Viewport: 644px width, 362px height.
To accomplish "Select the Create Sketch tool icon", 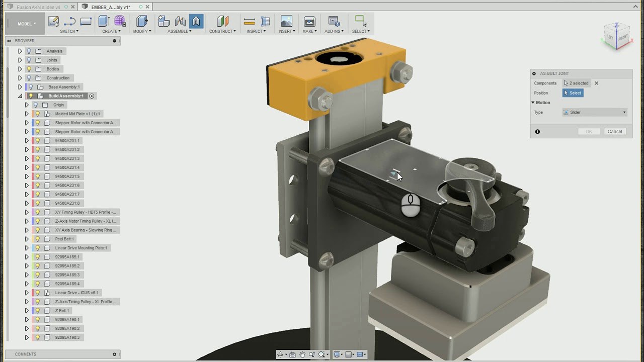I will click(54, 21).
